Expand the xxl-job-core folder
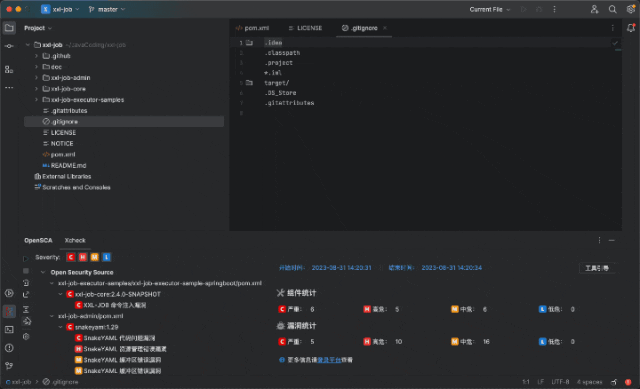 [36, 89]
